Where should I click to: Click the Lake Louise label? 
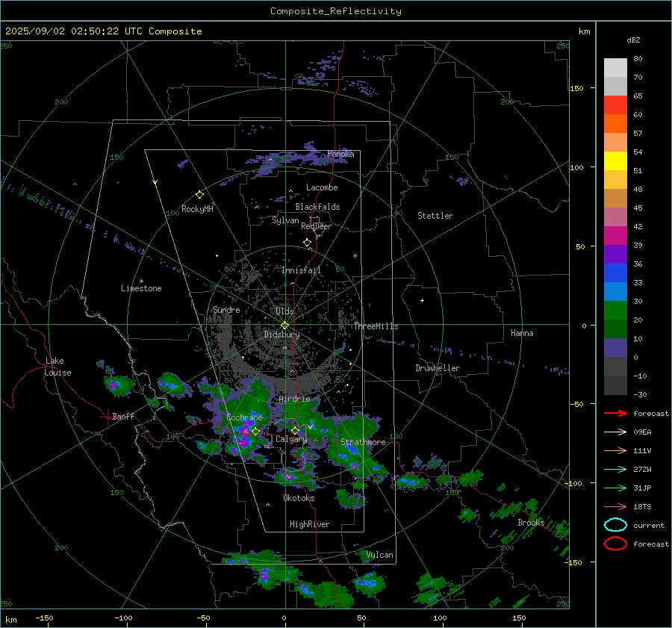coord(58,367)
